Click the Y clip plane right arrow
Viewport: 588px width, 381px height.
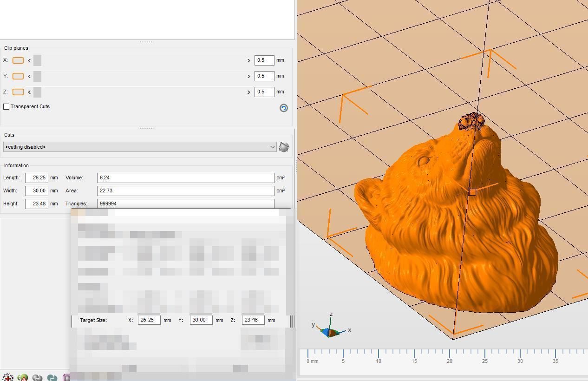point(248,76)
